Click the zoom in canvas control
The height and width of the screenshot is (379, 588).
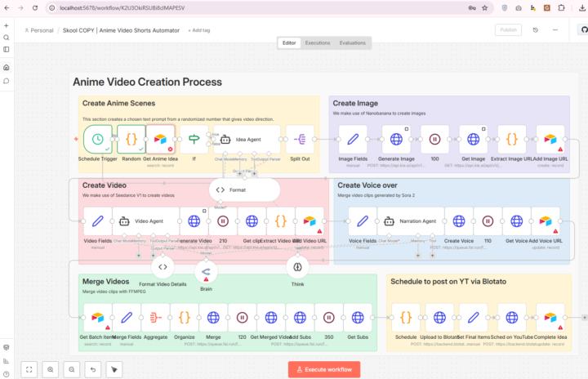click(51, 370)
